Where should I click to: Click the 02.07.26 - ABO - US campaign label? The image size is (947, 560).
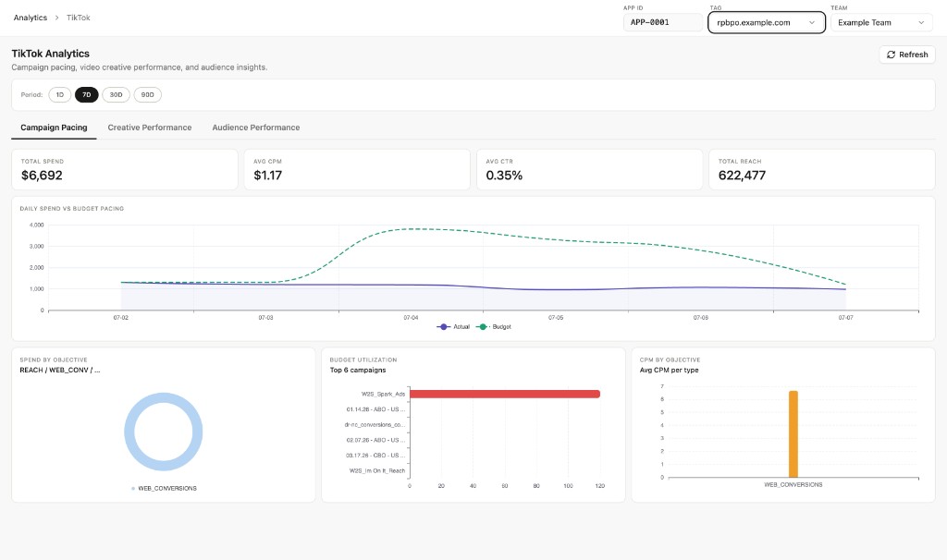[x=375, y=440]
